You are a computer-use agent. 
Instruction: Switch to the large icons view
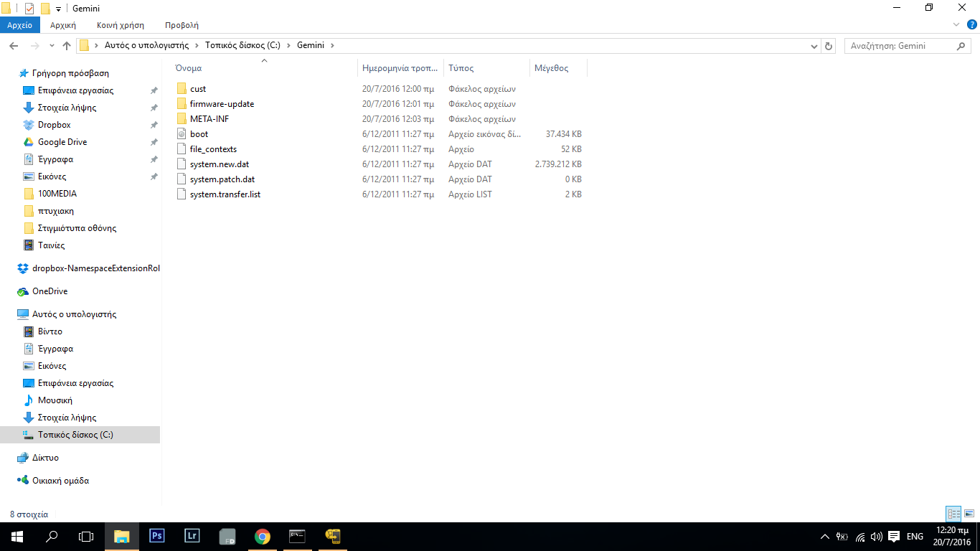(969, 514)
